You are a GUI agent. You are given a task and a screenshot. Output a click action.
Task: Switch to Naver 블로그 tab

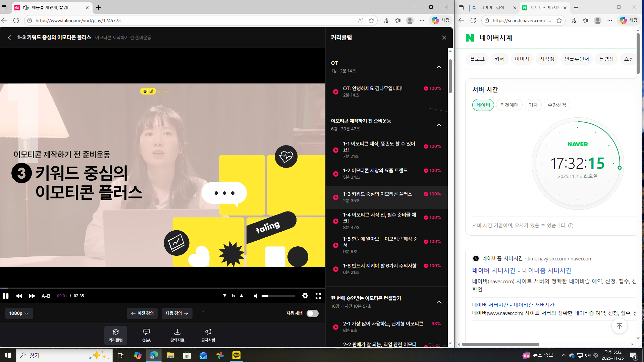pos(477,59)
